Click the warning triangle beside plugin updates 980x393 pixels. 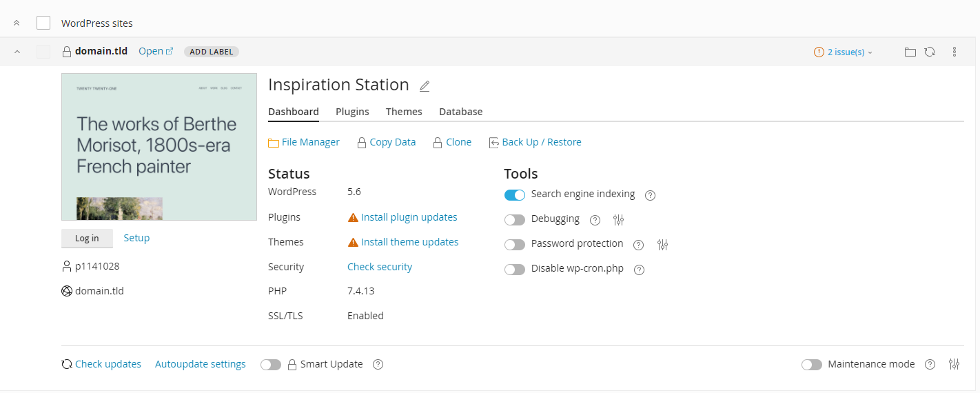coord(353,217)
